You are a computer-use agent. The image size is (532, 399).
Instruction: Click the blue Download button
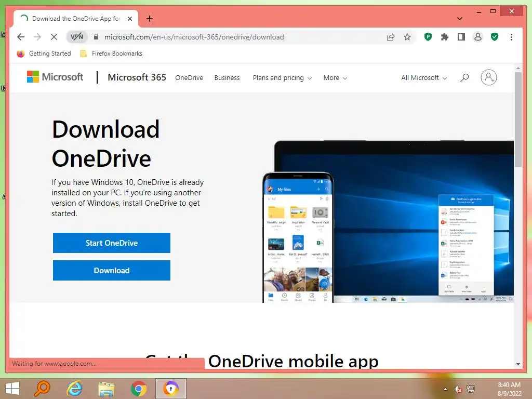tap(112, 270)
